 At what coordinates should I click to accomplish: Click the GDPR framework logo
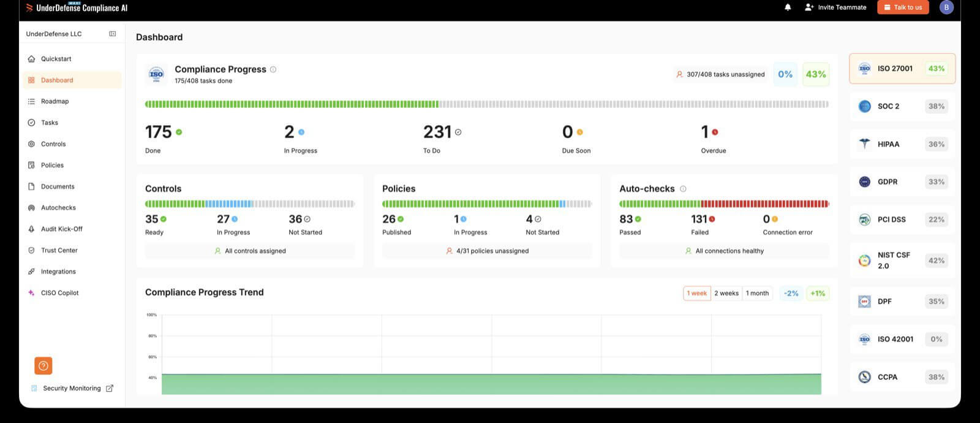click(x=864, y=181)
